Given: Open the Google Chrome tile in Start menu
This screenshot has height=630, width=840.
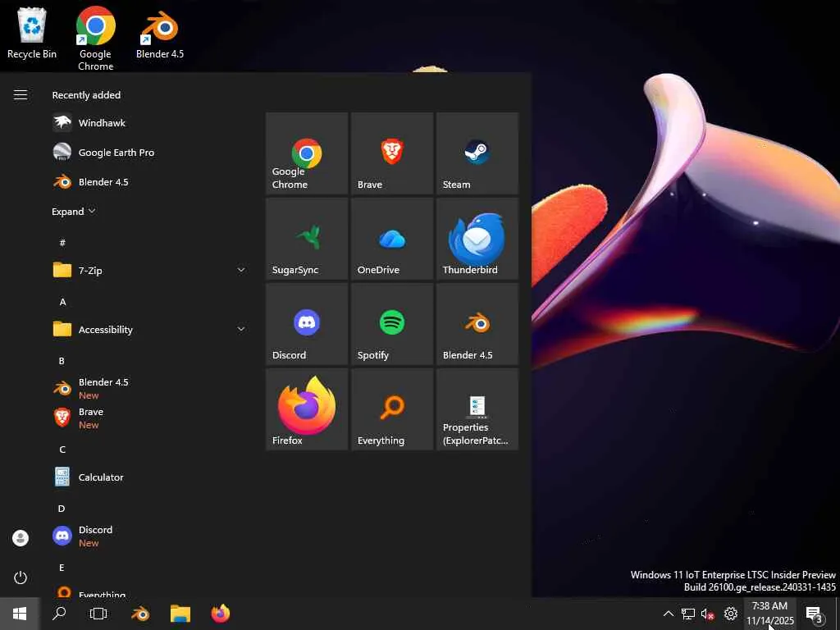Looking at the screenshot, I should [x=307, y=153].
